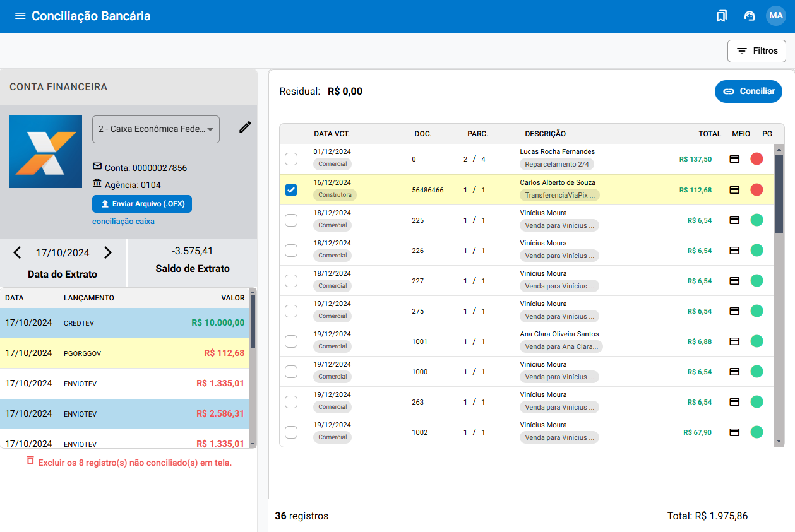795x532 pixels.
Task: Open the support headset icon
Action: [x=750, y=16]
